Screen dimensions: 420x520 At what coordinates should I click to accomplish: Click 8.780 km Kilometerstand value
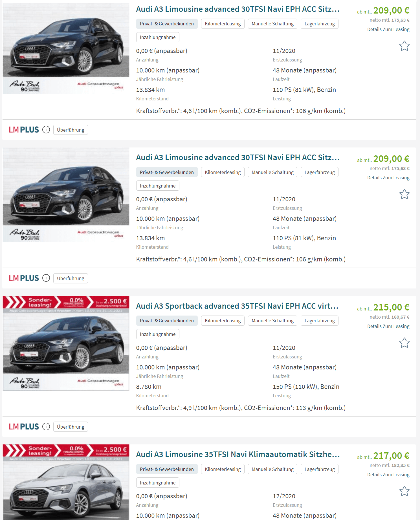(x=149, y=387)
